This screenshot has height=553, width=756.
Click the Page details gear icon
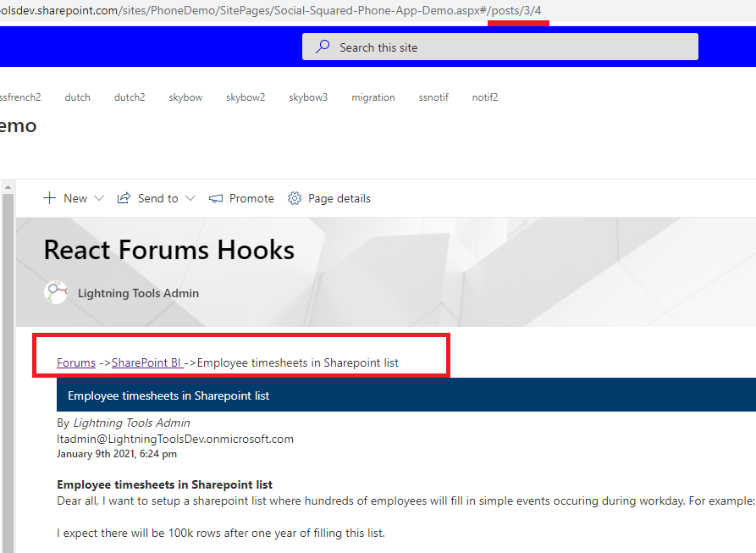click(295, 198)
